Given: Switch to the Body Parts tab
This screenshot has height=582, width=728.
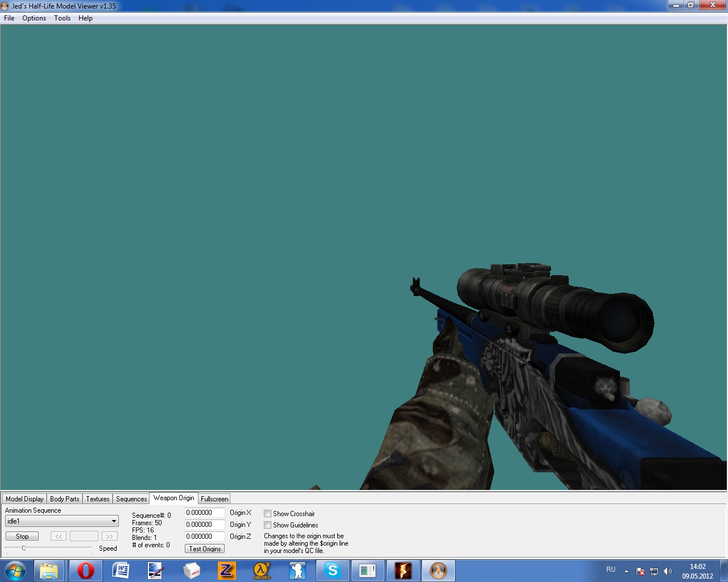Looking at the screenshot, I should (65, 499).
